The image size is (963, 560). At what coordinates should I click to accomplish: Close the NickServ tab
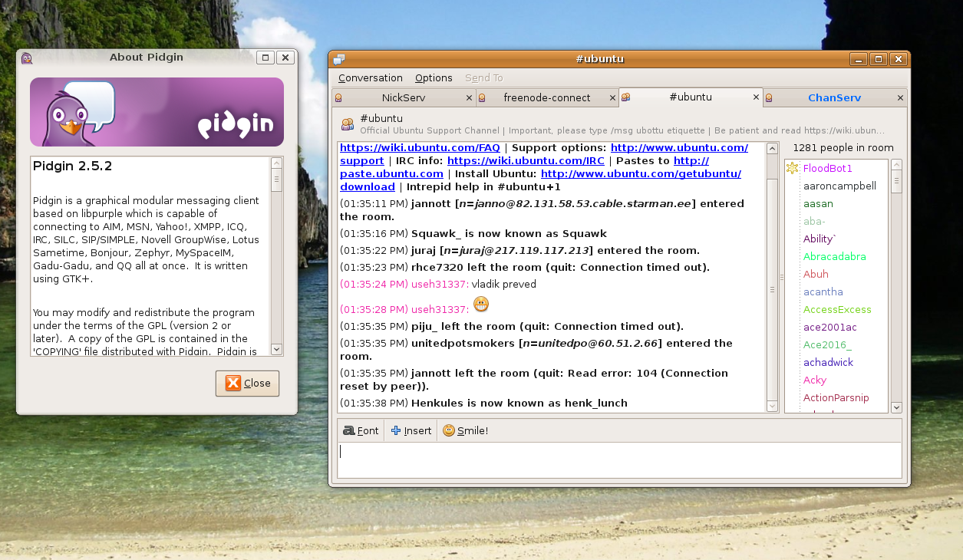tap(469, 98)
